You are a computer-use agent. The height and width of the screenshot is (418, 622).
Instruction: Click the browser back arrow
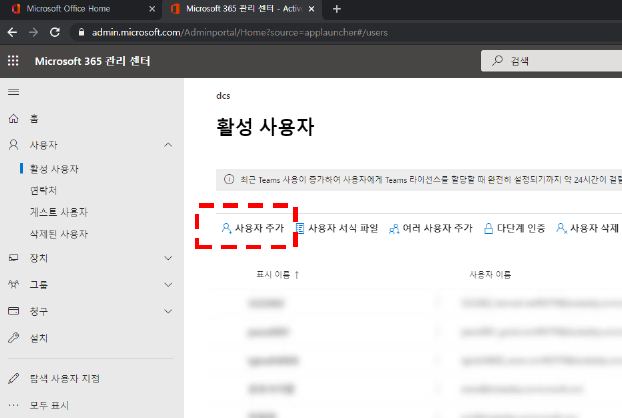point(12,33)
